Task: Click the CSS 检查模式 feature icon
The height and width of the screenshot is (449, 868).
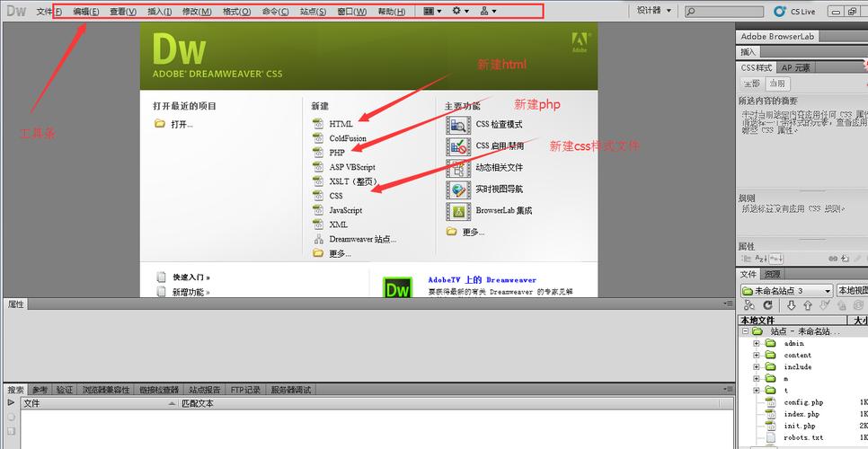Action: click(x=457, y=125)
